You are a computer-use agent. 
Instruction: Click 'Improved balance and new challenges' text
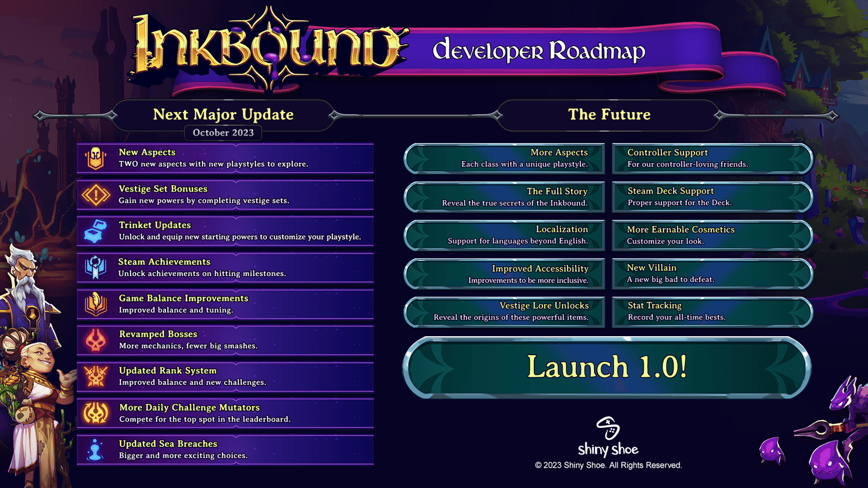pos(193,382)
